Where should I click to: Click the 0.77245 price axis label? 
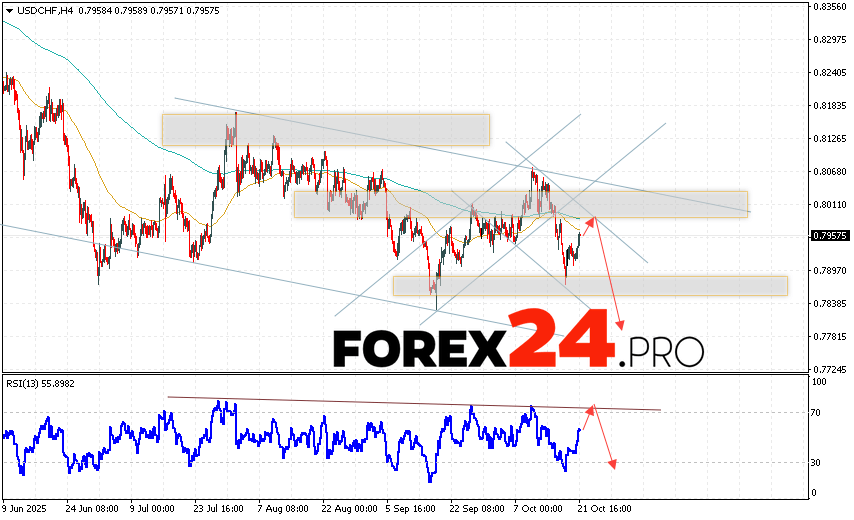(831, 369)
